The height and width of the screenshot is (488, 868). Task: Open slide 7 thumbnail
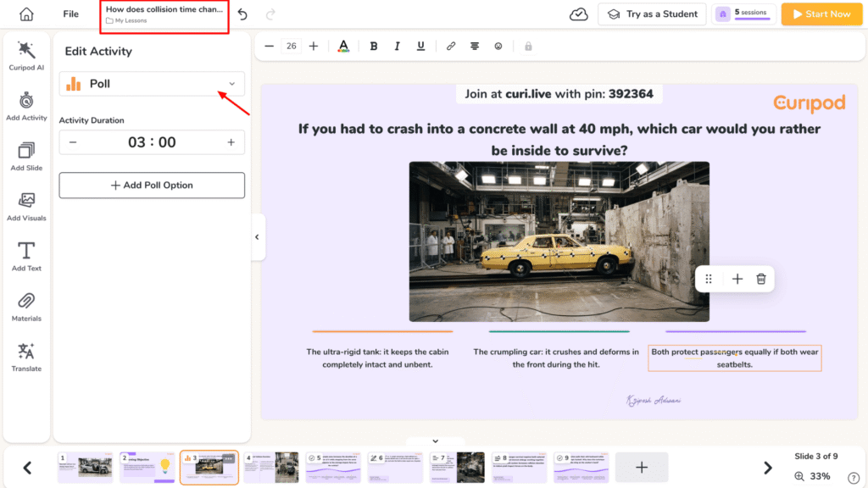pyautogui.click(x=457, y=468)
